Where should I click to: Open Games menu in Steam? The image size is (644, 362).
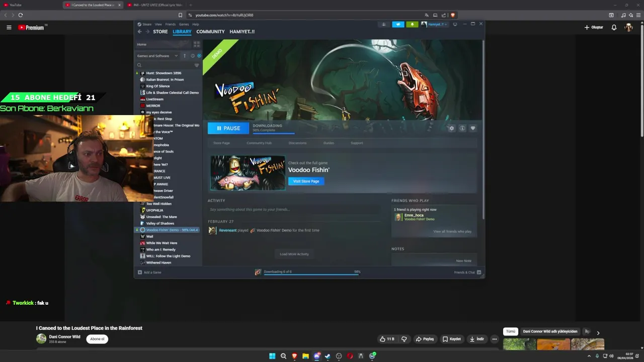point(184,24)
